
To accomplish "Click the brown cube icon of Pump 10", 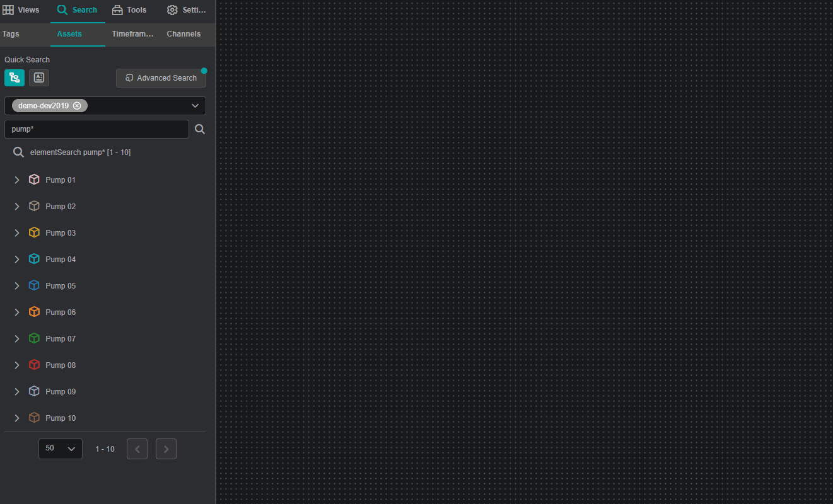I will coord(35,418).
